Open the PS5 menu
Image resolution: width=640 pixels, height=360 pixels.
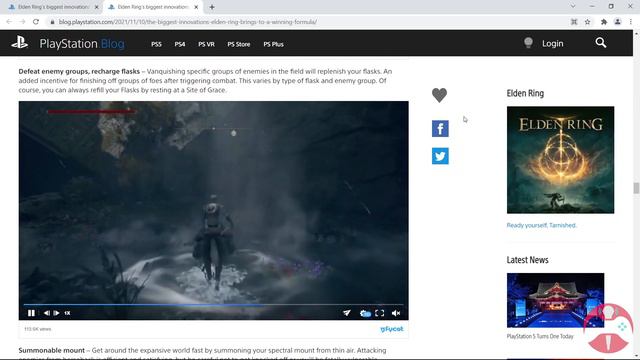(x=156, y=44)
